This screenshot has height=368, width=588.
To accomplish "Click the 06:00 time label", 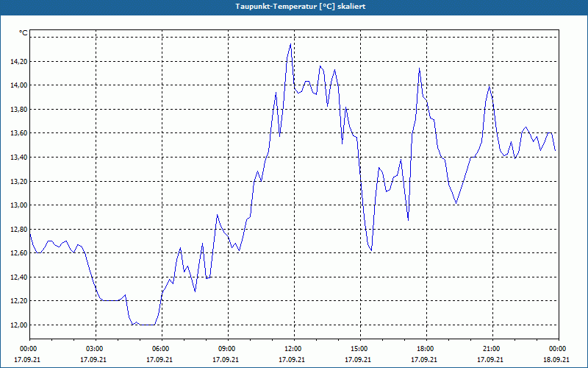I will [x=162, y=349].
